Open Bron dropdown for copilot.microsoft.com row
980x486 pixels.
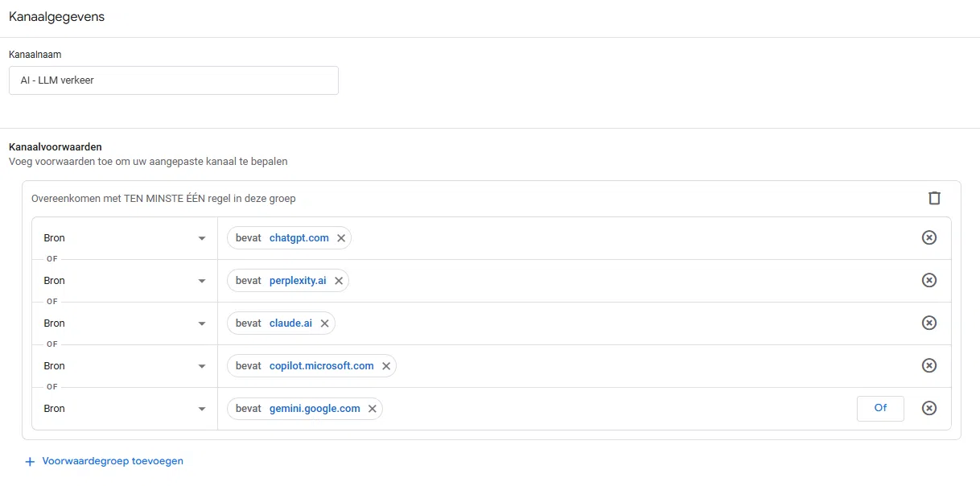pyautogui.click(x=125, y=366)
